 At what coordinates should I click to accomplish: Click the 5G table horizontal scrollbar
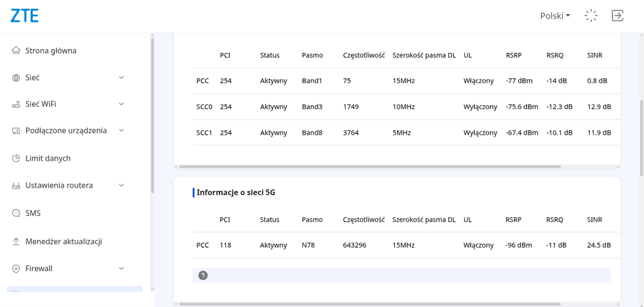click(x=369, y=304)
